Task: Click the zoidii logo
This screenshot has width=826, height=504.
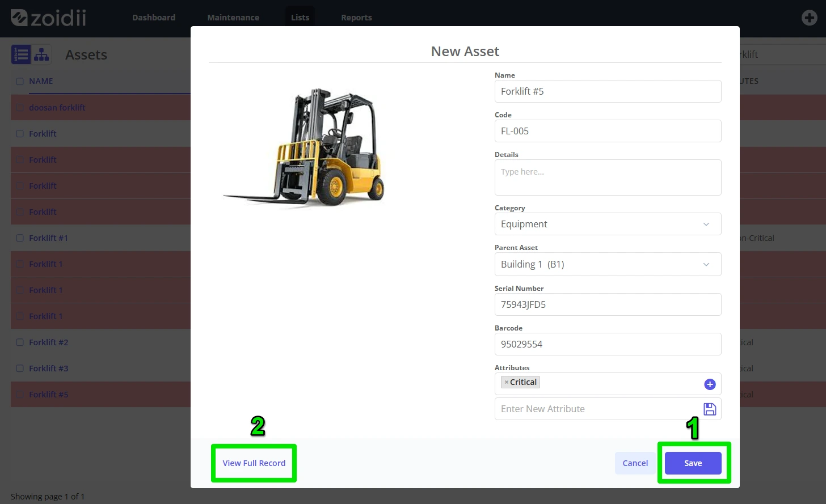Action: pyautogui.click(x=49, y=18)
